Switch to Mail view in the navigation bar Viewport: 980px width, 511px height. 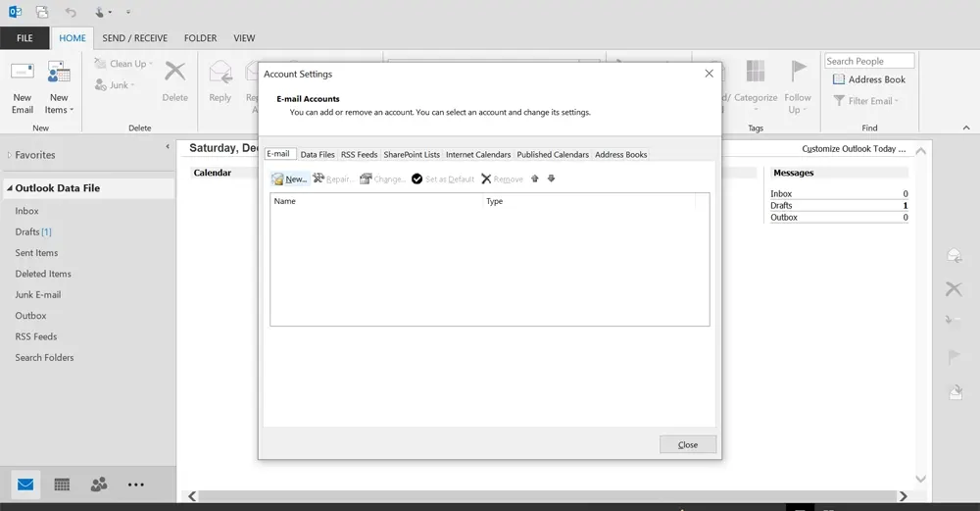[25, 485]
